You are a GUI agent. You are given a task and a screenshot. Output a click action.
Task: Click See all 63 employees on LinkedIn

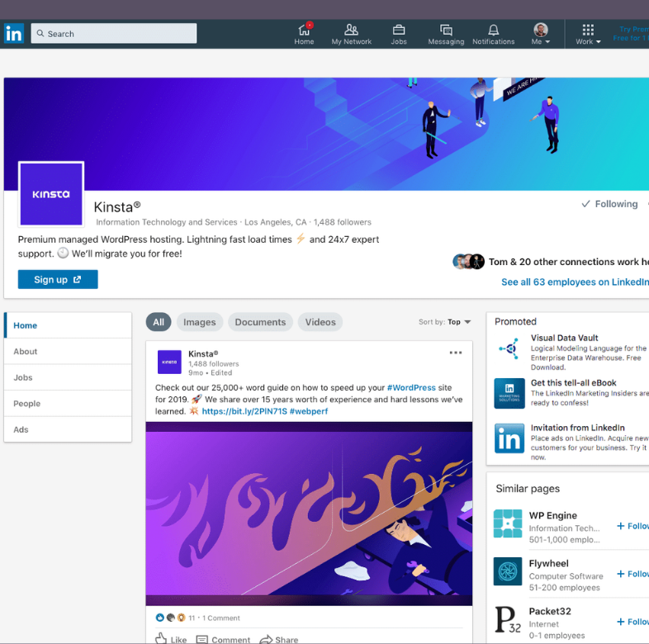[575, 282]
